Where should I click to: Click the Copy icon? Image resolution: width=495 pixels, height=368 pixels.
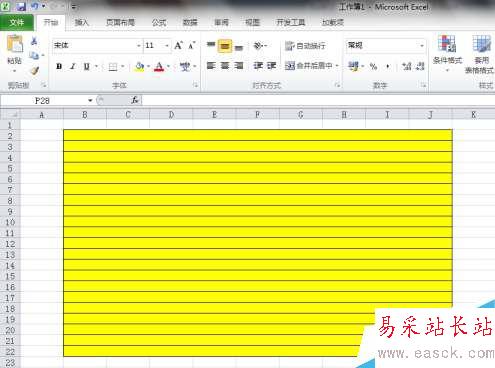tap(34, 55)
